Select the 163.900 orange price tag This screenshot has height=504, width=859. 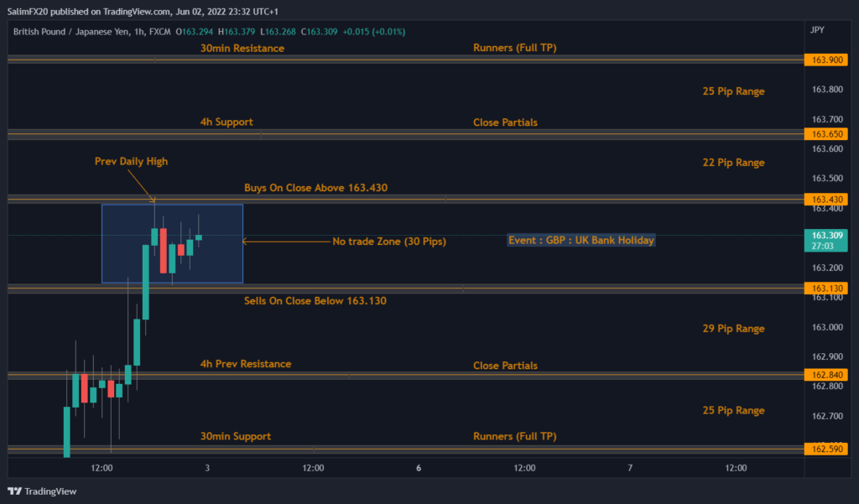tap(825, 60)
